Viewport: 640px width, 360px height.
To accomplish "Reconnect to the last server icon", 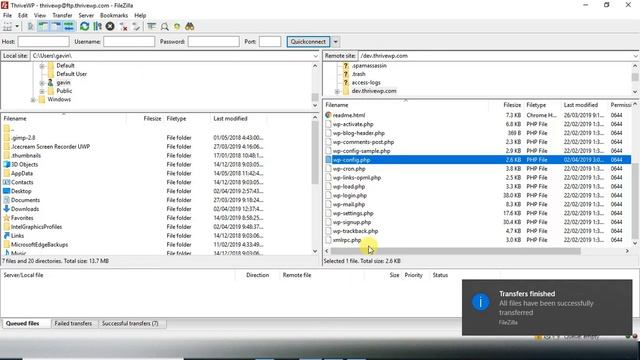I will tap(136, 27).
